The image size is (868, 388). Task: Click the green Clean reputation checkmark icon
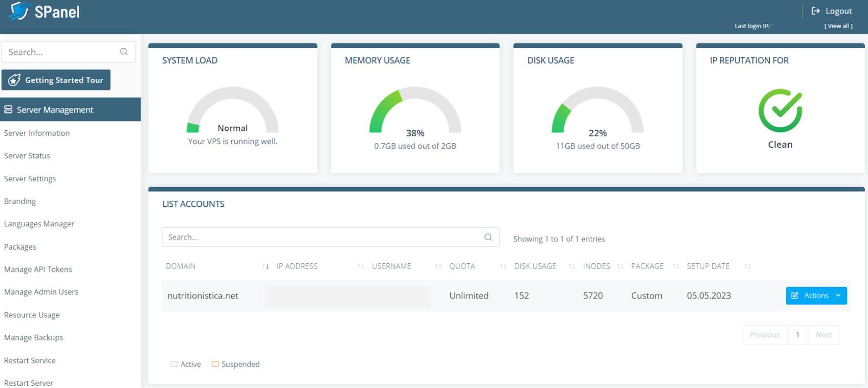pos(780,111)
